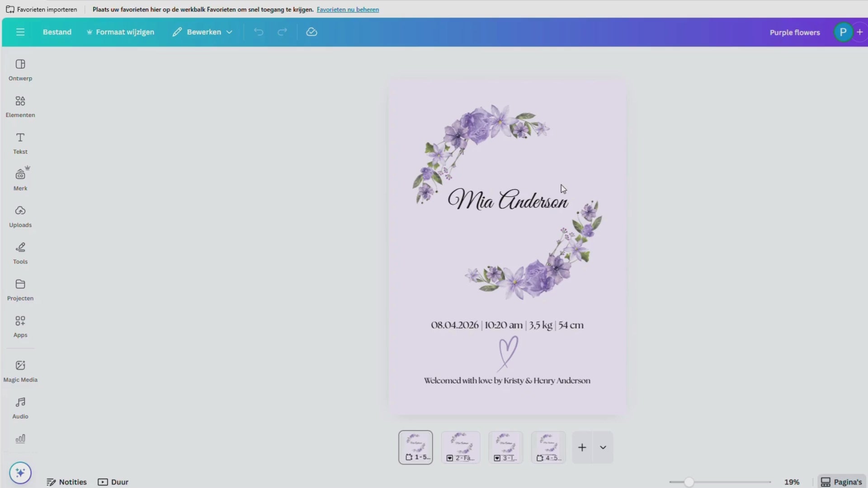The image size is (868, 488).
Task: Click the Purple flowers design title
Action: coord(795,33)
